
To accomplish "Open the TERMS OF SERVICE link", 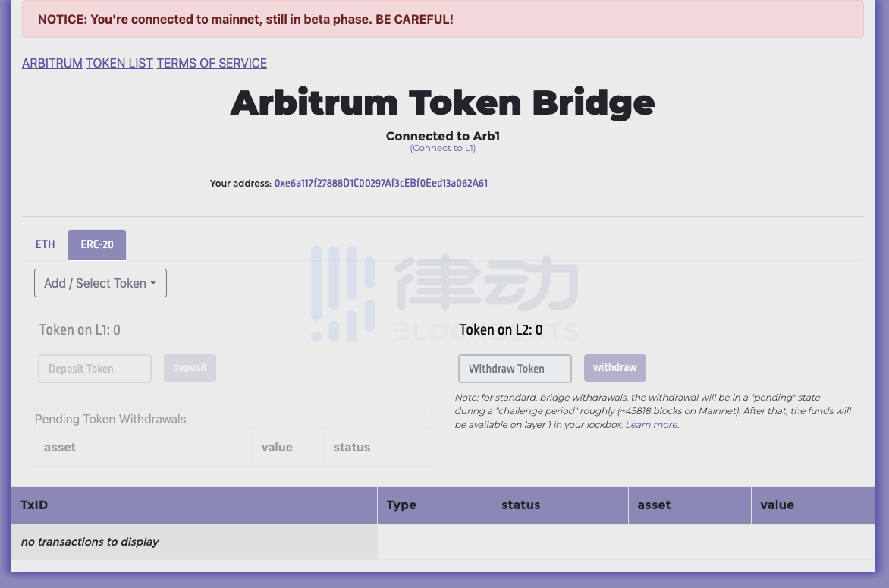I will pos(212,63).
